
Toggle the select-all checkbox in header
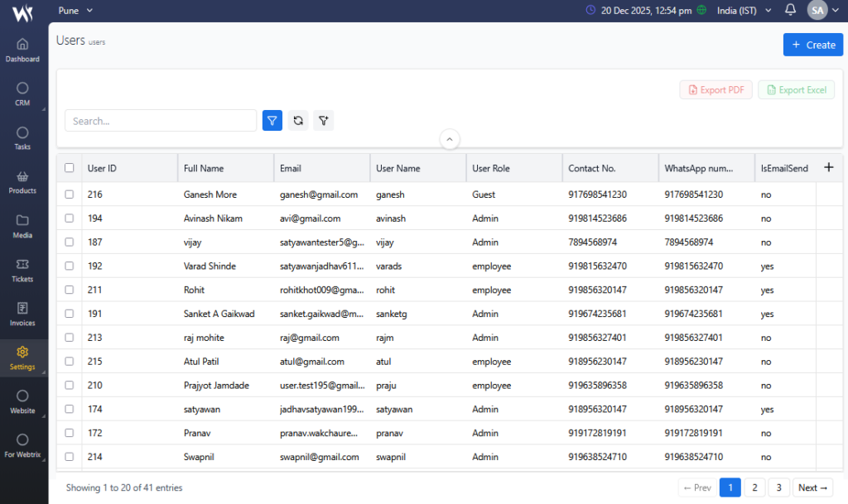[x=70, y=168]
